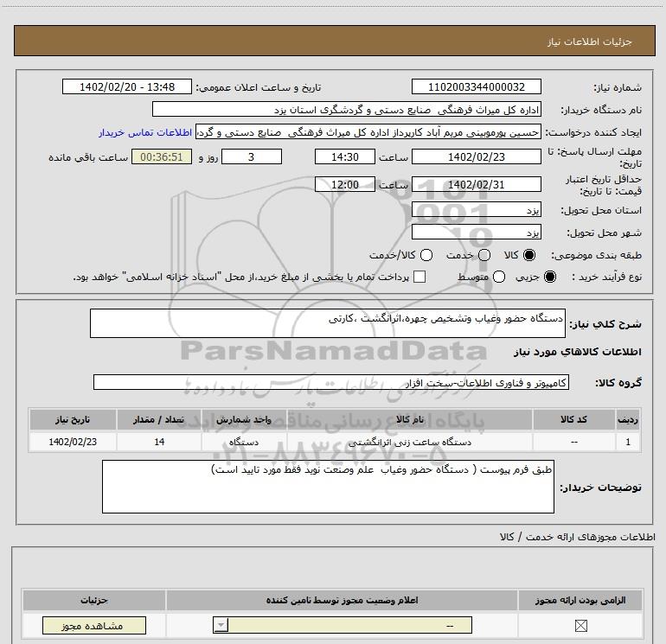This screenshot has height=644, width=666.
Task: Click the اطلاعات کالاهای مورد نیاز heading
Action: pos(578,352)
